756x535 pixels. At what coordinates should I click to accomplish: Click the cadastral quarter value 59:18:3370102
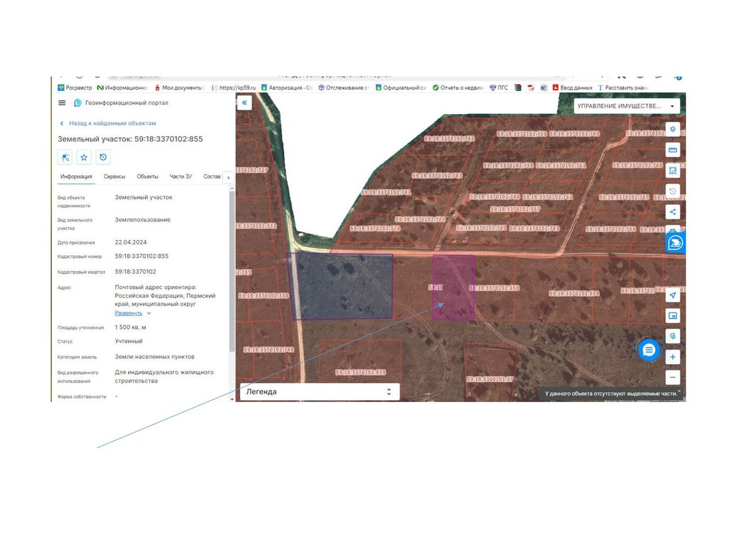point(135,272)
